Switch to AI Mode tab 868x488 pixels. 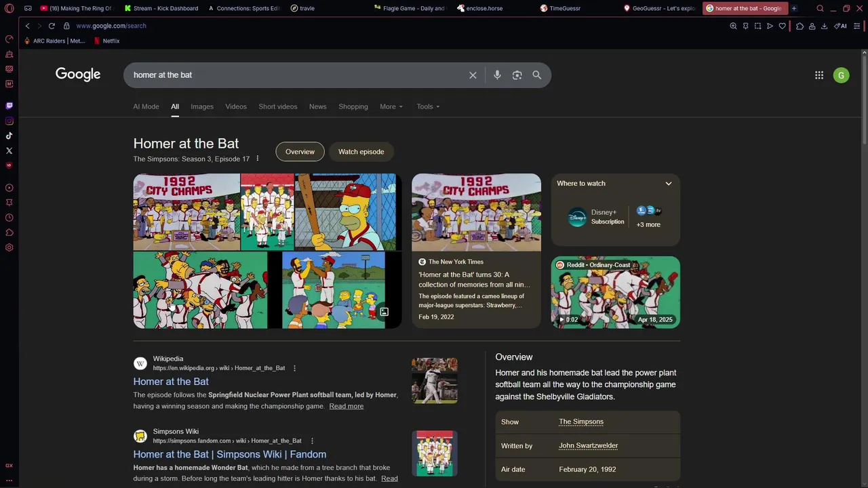point(146,106)
